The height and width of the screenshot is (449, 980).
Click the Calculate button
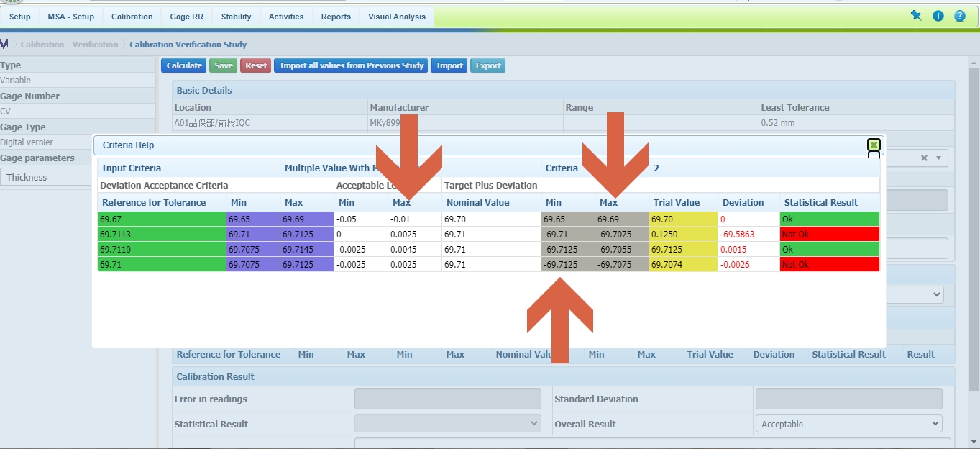click(184, 65)
